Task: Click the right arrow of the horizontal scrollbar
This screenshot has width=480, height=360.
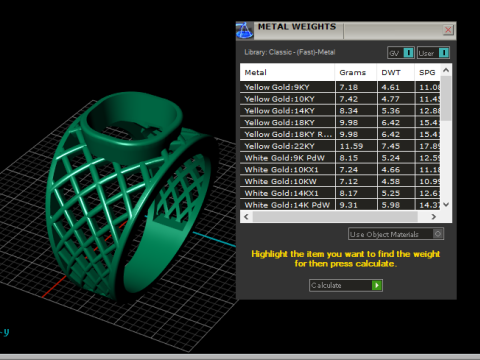Action: click(x=434, y=217)
